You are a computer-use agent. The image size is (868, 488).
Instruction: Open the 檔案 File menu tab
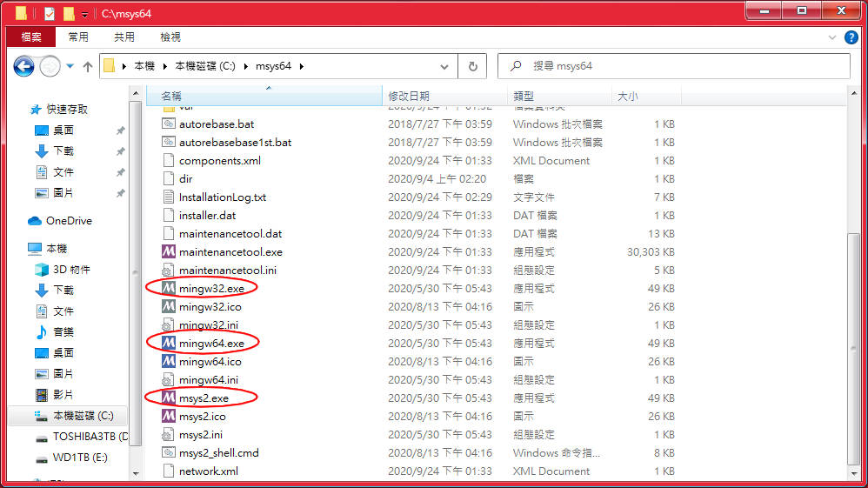(x=31, y=37)
